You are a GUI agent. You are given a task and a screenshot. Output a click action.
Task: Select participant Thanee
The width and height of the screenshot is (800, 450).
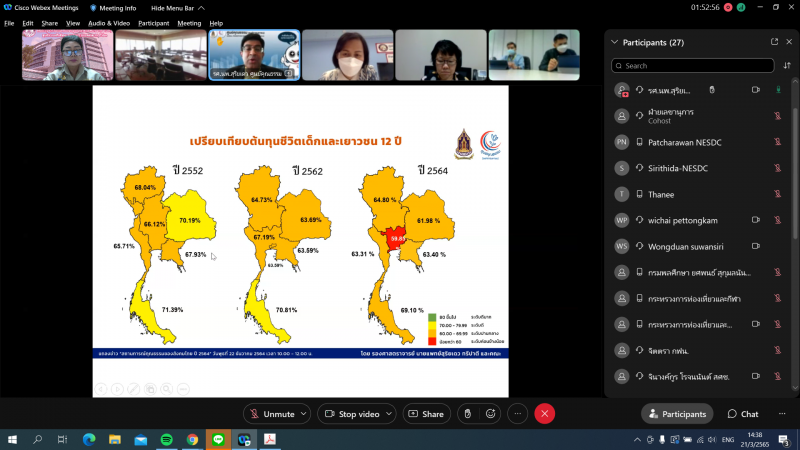[x=699, y=194]
